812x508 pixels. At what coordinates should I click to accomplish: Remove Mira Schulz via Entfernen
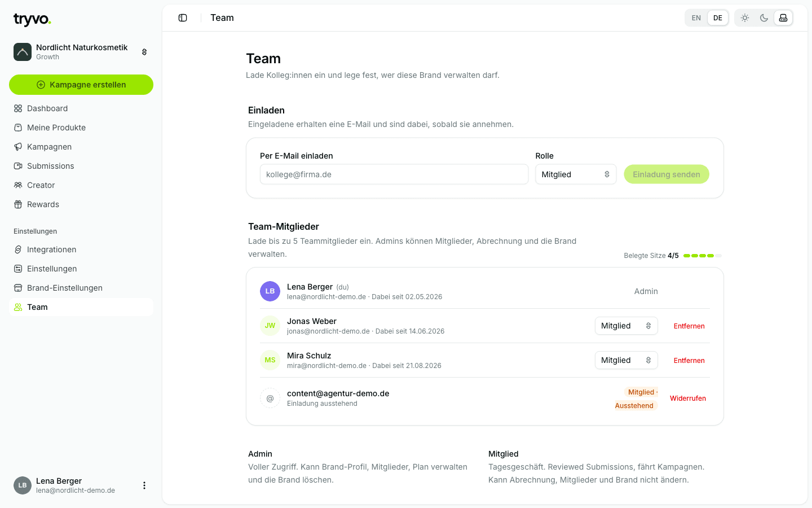[x=689, y=361]
